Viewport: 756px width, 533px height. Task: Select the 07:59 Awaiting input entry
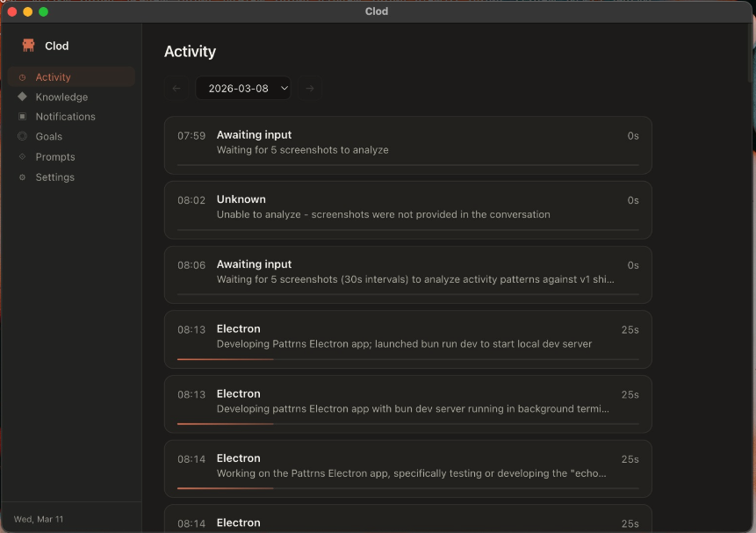(x=408, y=145)
